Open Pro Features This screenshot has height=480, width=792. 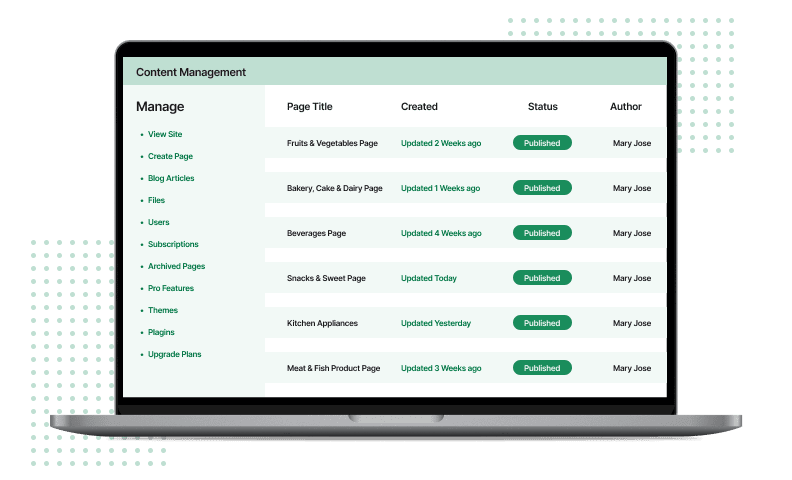point(171,288)
